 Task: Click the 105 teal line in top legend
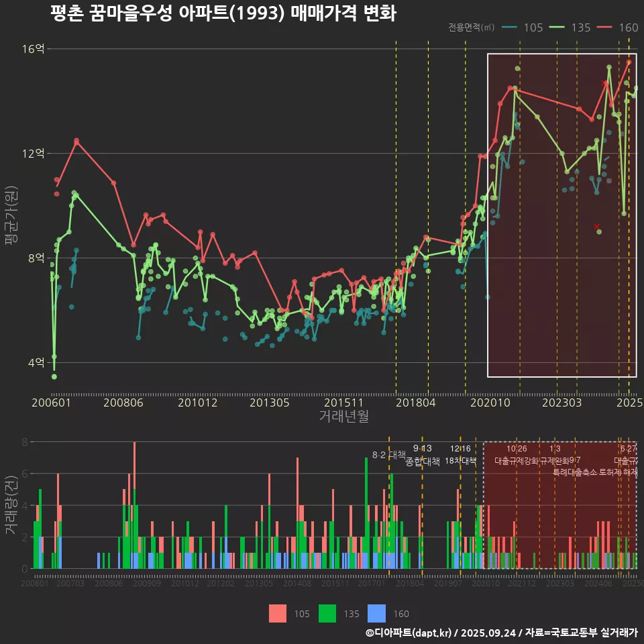coord(511,28)
